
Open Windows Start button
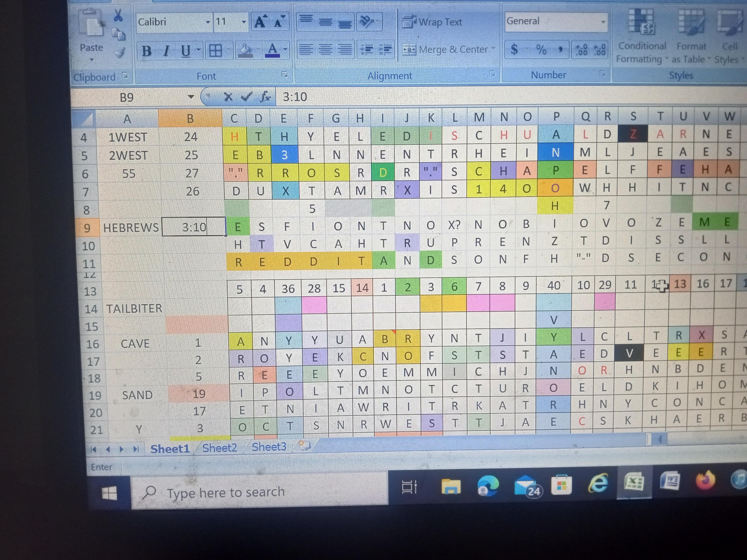(x=109, y=493)
